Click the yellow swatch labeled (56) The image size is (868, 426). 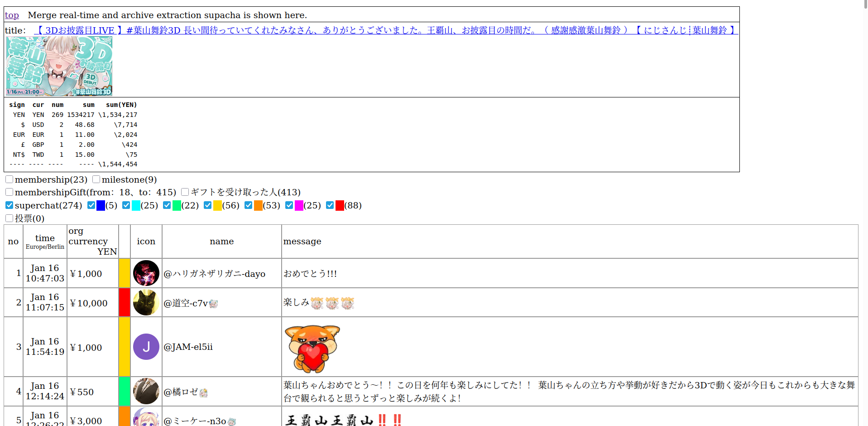point(217,206)
